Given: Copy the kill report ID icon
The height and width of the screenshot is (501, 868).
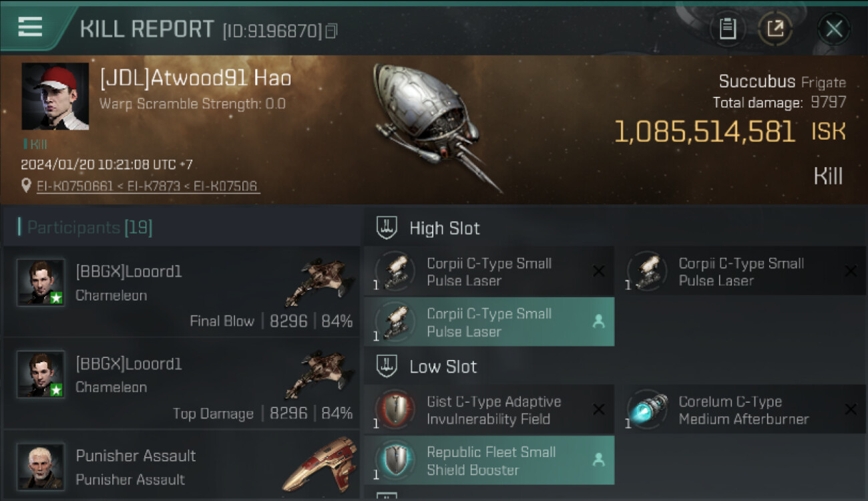Looking at the screenshot, I should click(x=331, y=31).
